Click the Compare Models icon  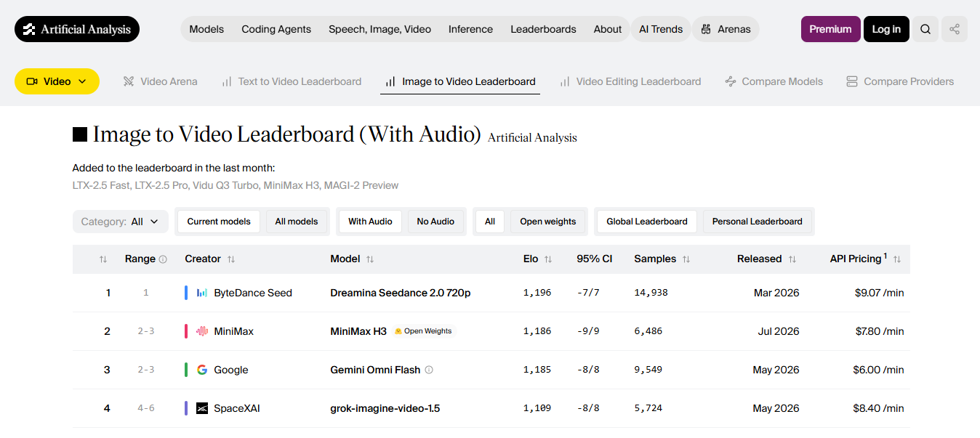[731, 81]
